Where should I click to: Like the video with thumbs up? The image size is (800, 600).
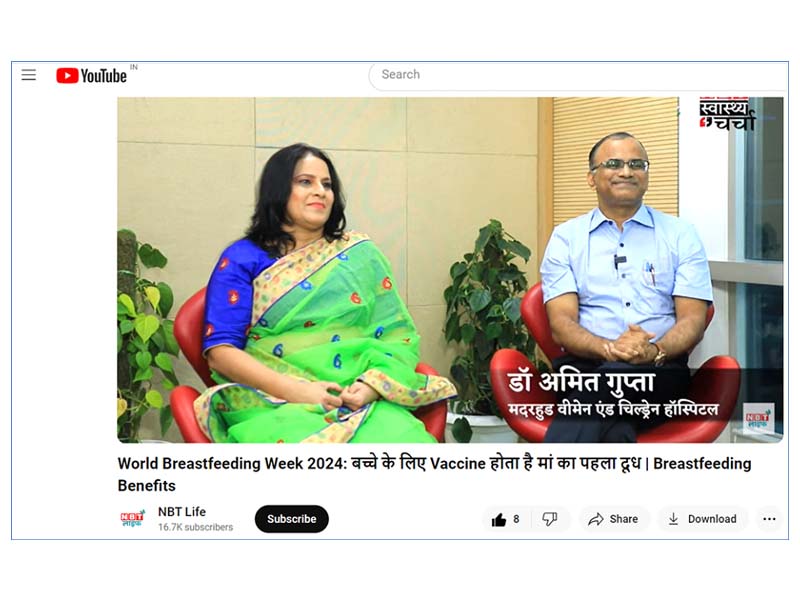click(498, 519)
